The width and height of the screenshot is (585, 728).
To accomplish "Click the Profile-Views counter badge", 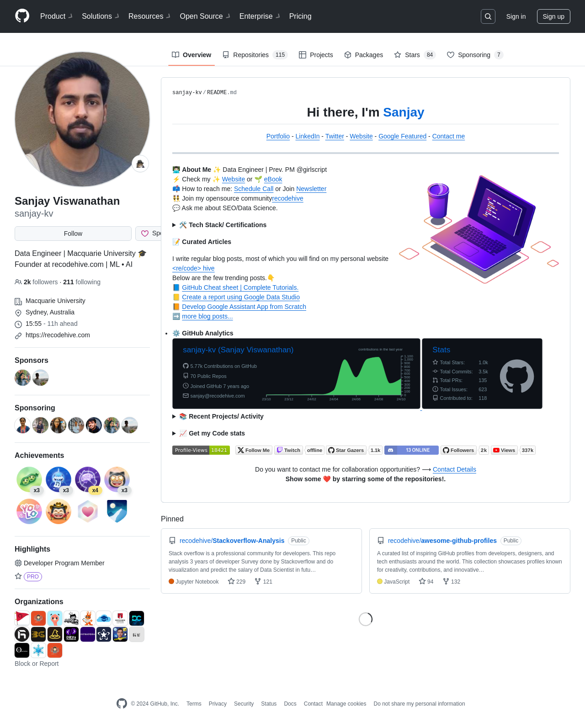I will pyautogui.click(x=201, y=450).
